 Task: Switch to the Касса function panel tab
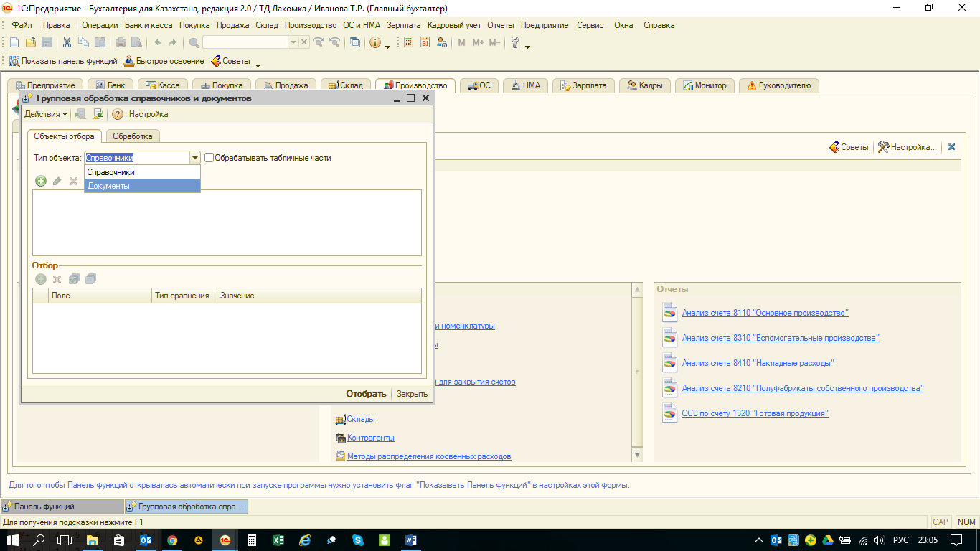click(x=163, y=85)
